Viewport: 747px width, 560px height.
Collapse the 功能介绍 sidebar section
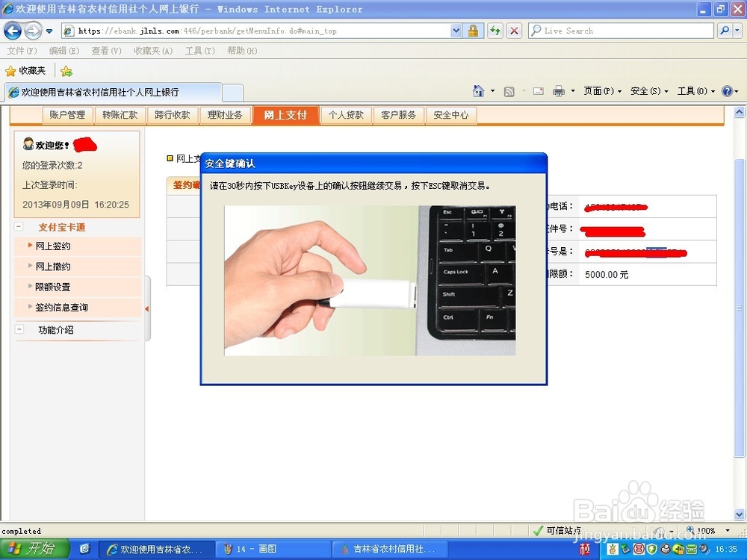(19, 329)
